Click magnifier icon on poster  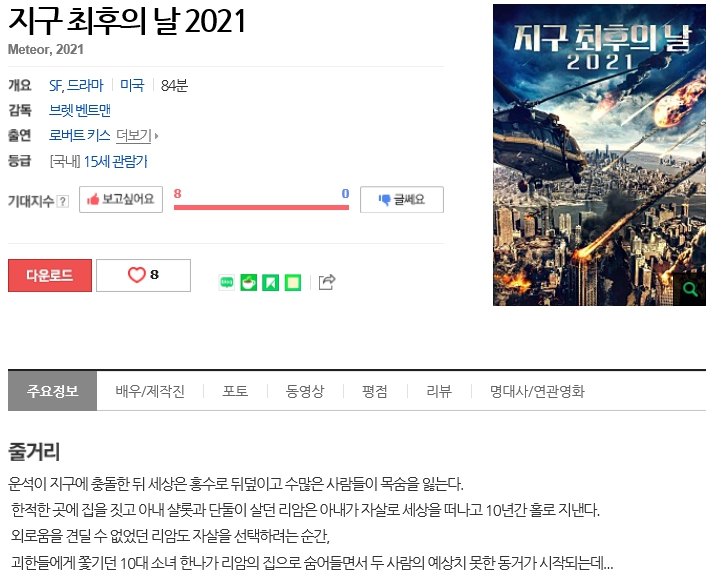tap(690, 289)
